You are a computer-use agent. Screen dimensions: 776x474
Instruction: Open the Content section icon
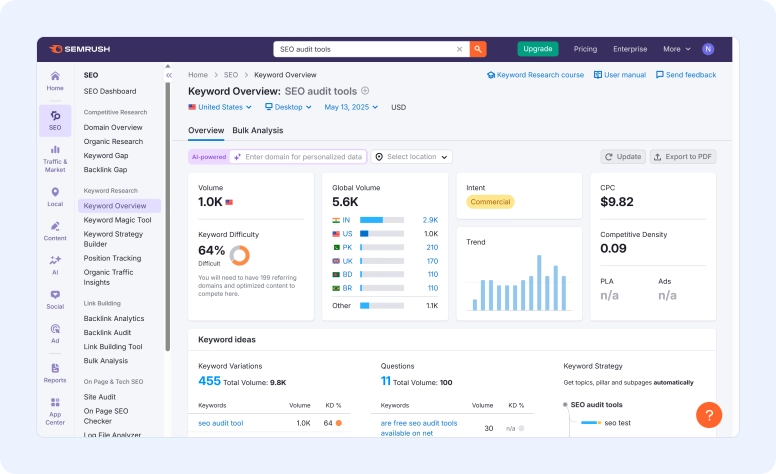tap(55, 231)
